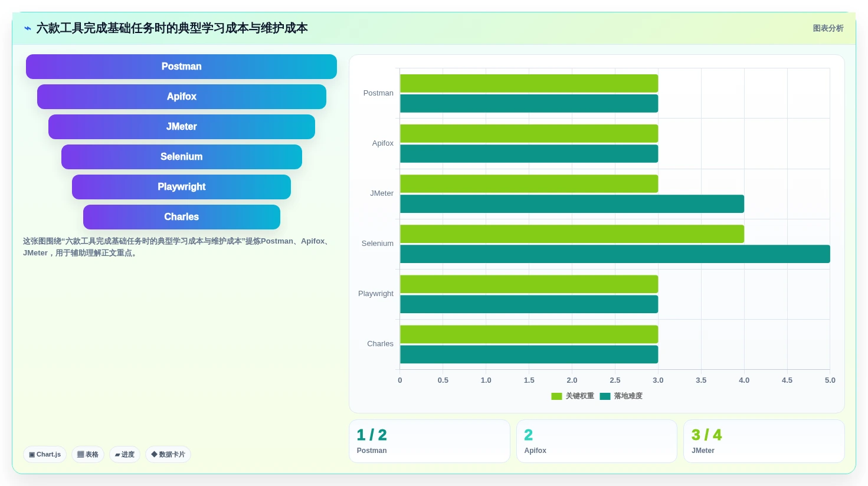
Task: Click Charles's light green 关键权重 bar
Action: tap(529, 334)
